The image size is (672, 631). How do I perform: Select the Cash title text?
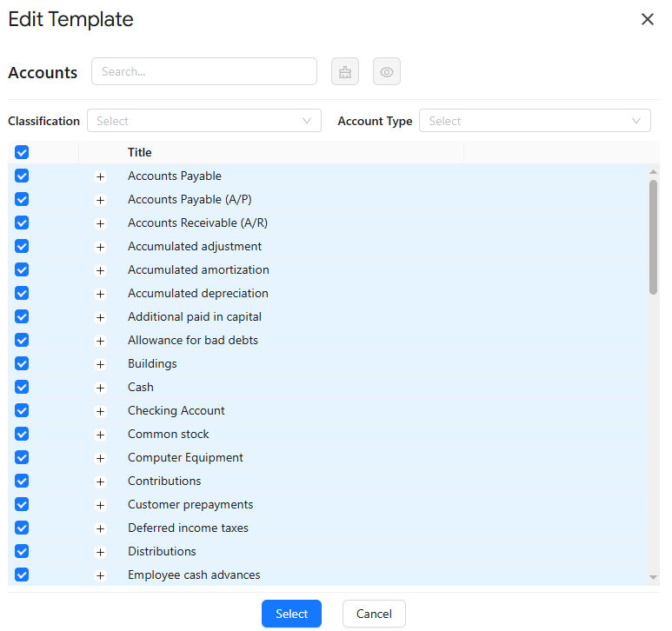[x=141, y=387]
